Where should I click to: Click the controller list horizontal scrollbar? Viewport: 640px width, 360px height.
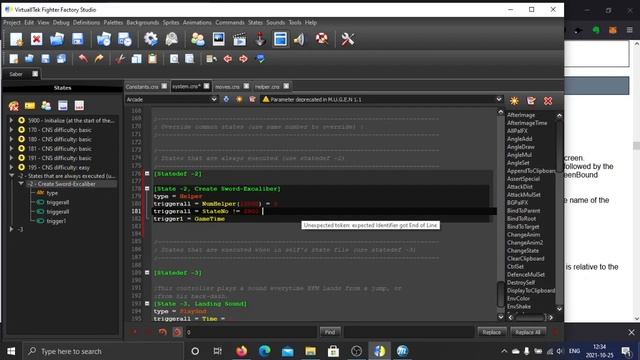point(530,317)
